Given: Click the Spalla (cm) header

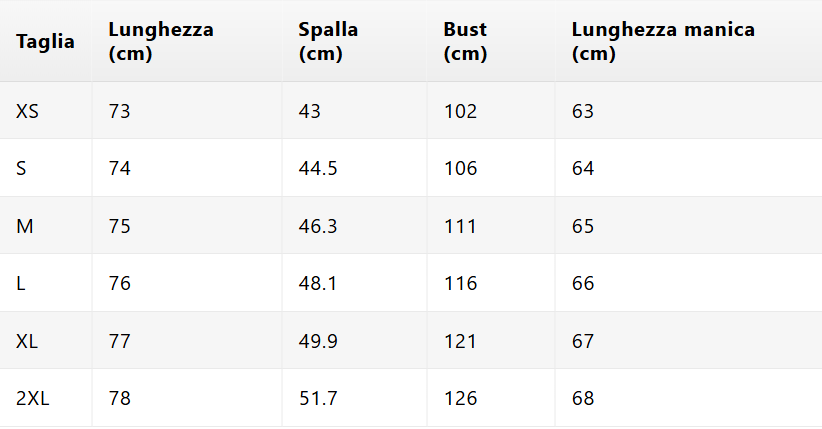Looking at the screenshot, I should click(x=328, y=41).
